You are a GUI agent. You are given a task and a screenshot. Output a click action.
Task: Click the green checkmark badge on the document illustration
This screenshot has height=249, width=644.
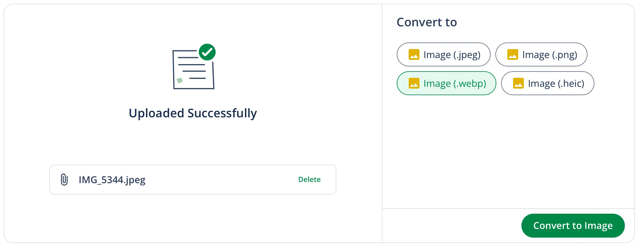pos(207,52)
